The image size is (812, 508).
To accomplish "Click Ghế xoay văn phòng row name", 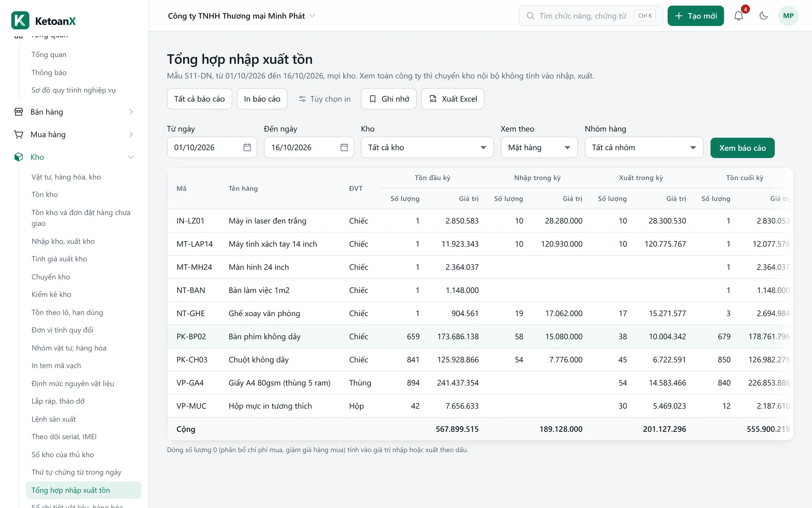I will point(264,314).
